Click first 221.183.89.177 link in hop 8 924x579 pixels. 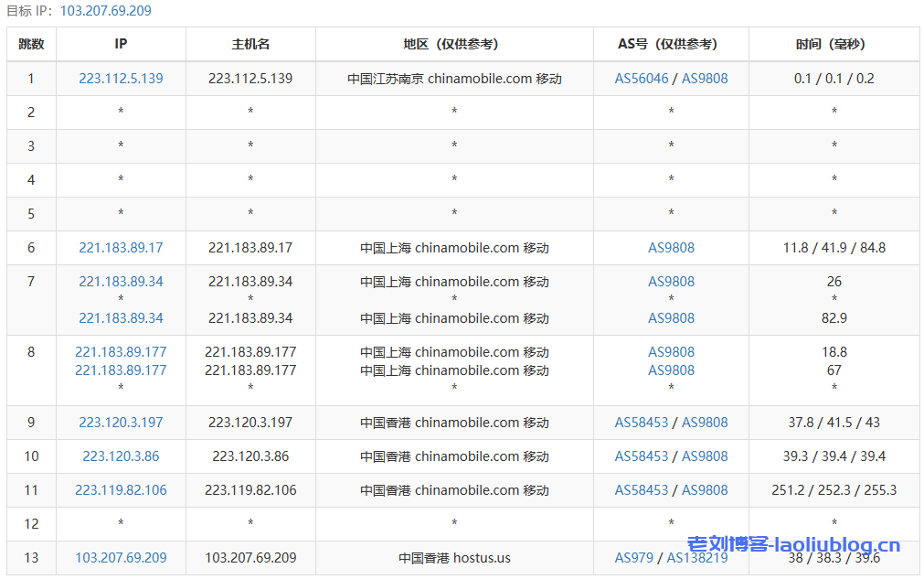pos(121,352)
